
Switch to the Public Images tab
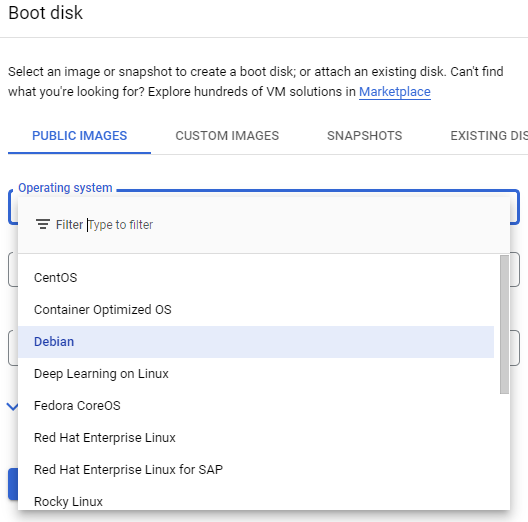tap(79, 136)
